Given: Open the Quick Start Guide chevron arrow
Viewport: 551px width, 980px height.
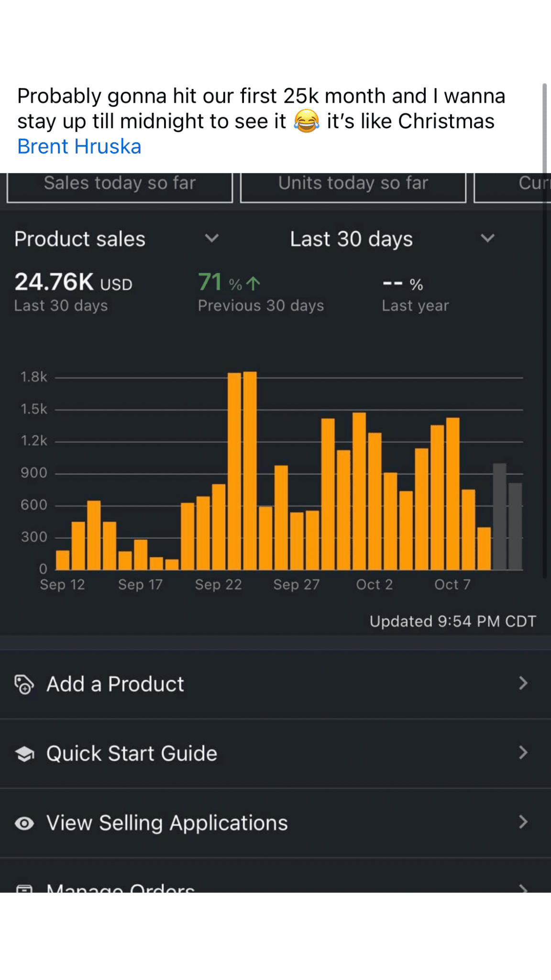Looking at the screenshot, I should coord(523,753).
